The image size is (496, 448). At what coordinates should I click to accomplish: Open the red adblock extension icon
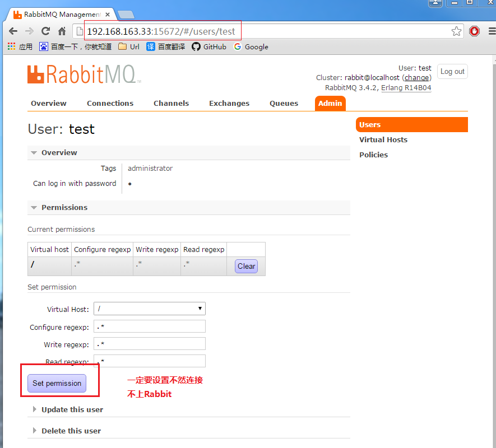474,31
